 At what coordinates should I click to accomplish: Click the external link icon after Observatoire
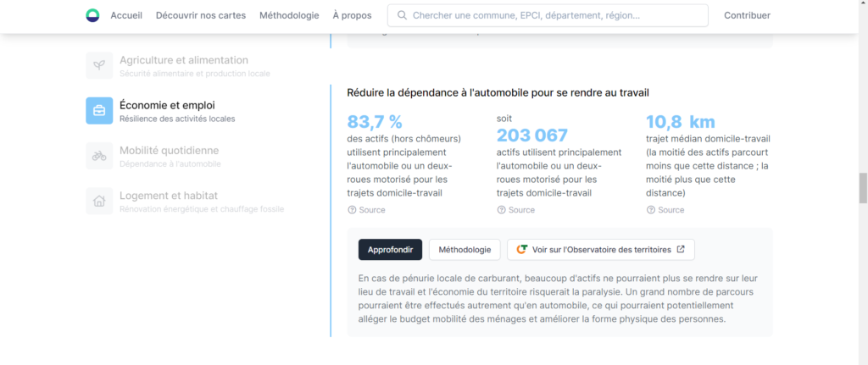[681, 250]
